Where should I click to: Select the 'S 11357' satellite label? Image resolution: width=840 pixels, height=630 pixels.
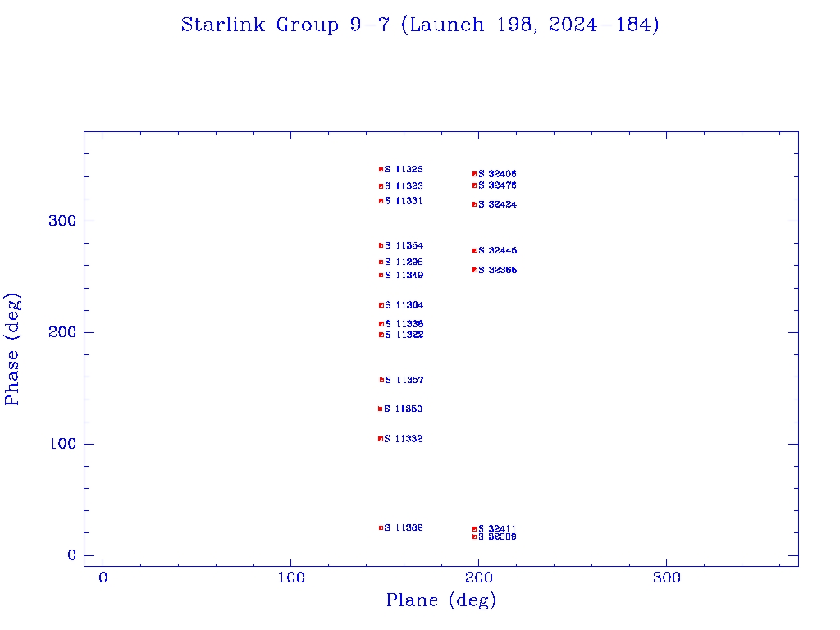point(404,380)
